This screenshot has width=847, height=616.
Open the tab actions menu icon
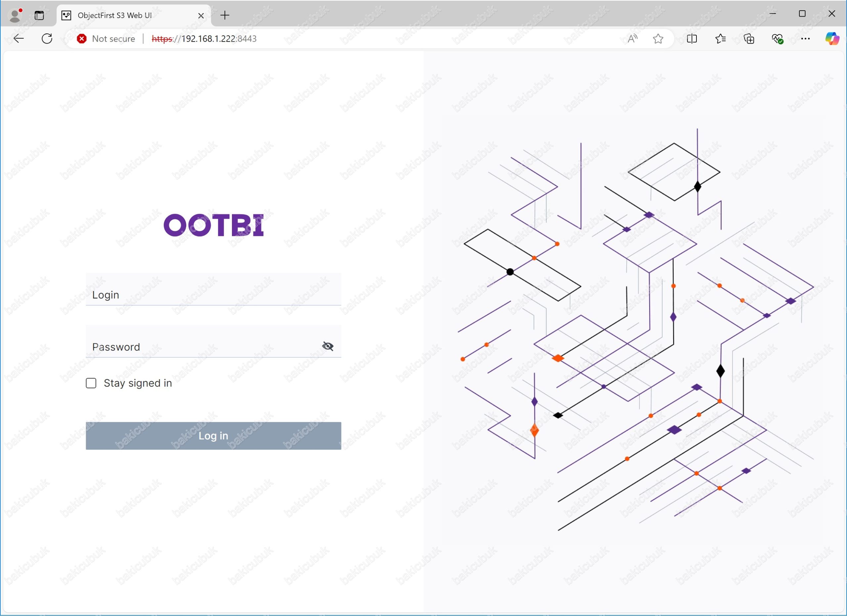[x=39, y=15]
